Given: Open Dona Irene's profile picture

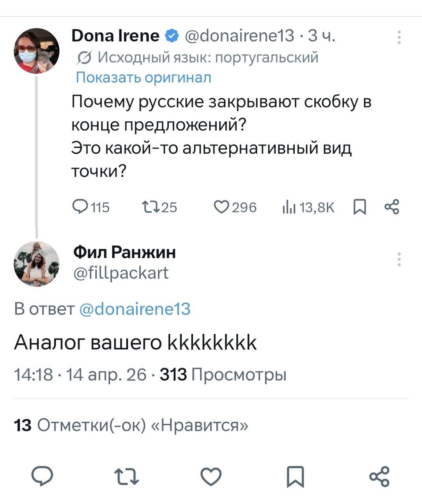Looking at the screenshot, I should click(37, 51).
